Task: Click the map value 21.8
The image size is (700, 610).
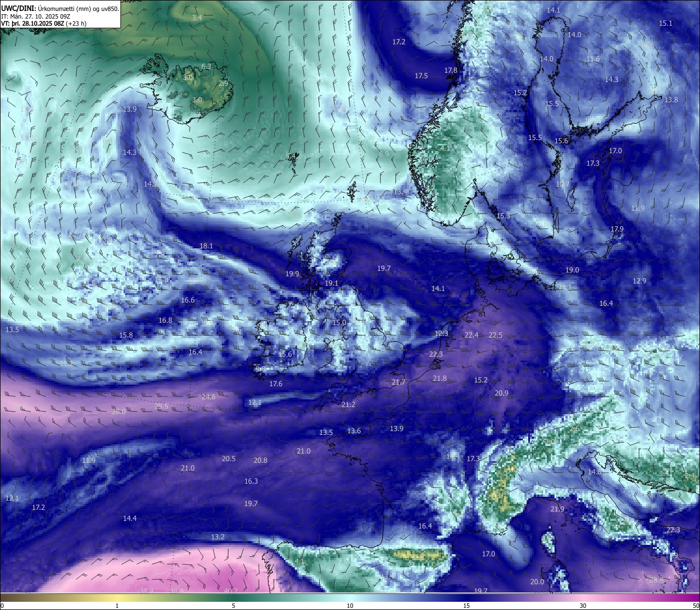Action: [x=440, y=378]
